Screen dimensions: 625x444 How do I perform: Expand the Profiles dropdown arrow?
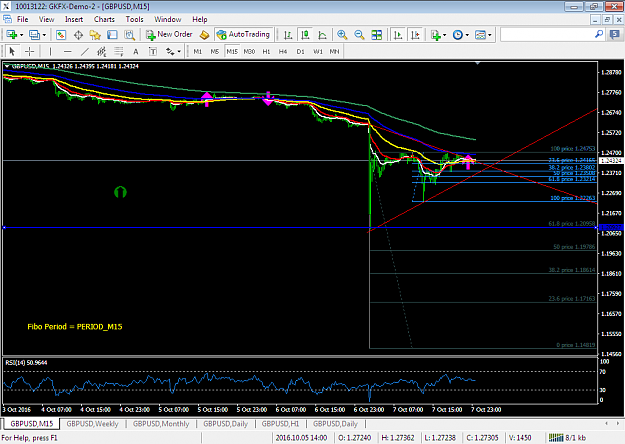pos(44,35)
